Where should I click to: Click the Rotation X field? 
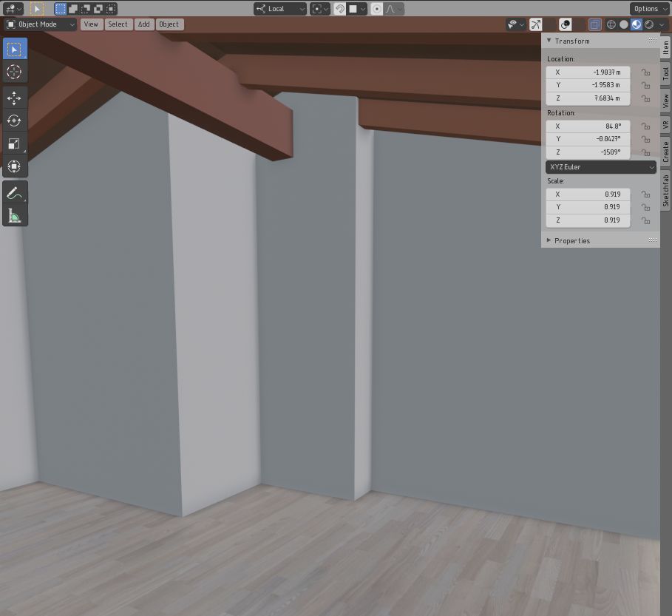click(x=588, y=126)
